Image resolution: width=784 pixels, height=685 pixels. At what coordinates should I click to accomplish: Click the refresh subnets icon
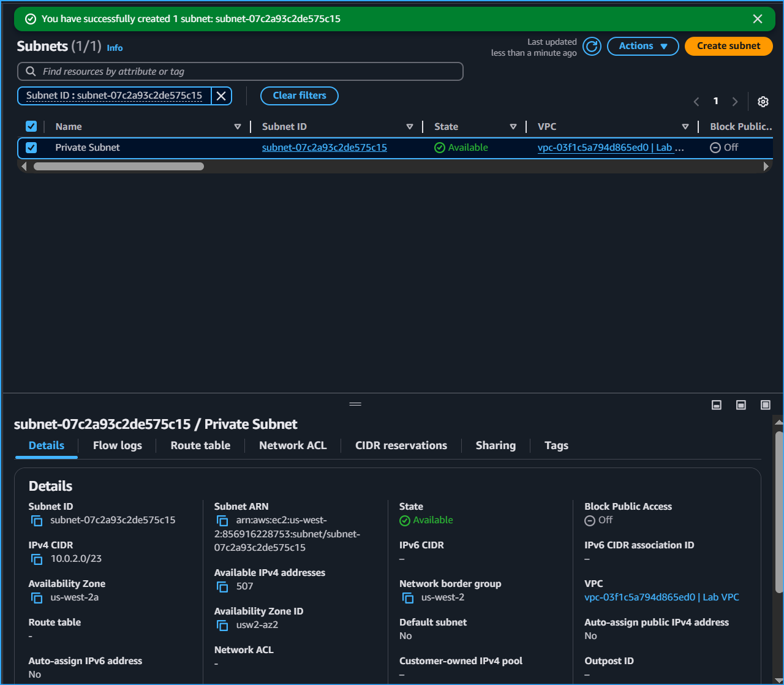pos(592,46)
